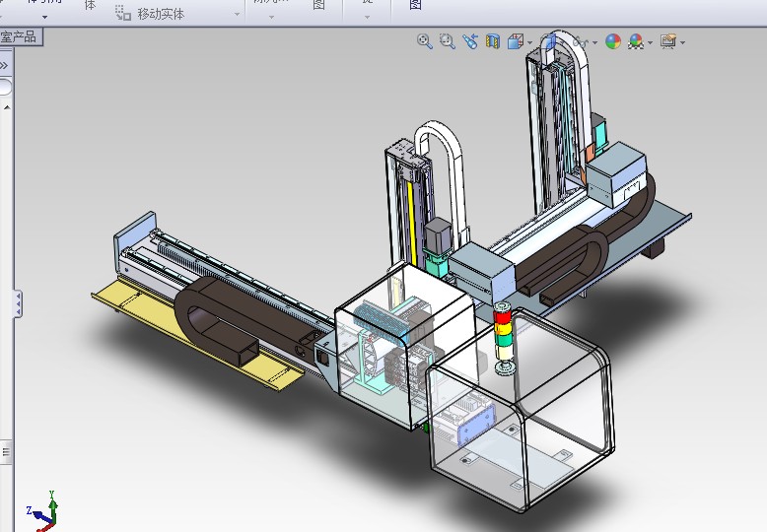Select the 室产品 document tab
The width and height of the screenshot is (767, 532).
pos(21,37)
